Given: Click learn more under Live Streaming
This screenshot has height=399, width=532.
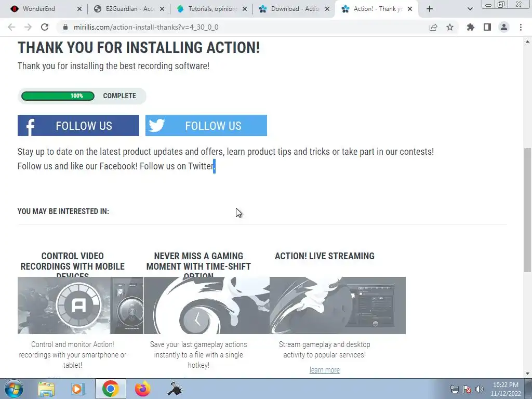Looking at the screenshot, I should (325, 370).
